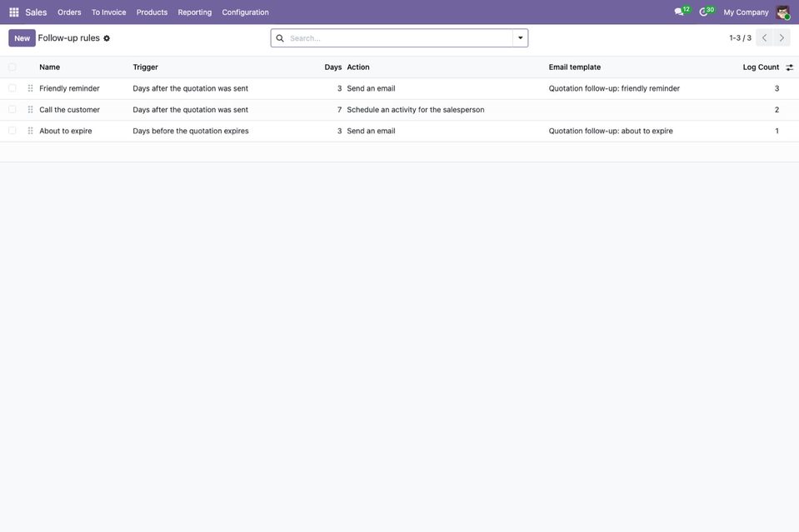
Task: Click the 1-3 / 3 pager counter
Action: (x=740, y=38)
